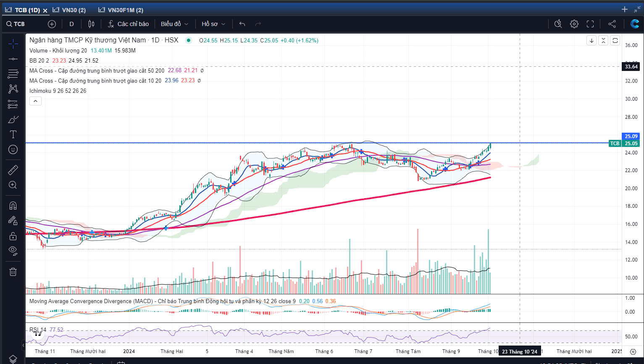Click the 25.09 blue price label
644x364 pixels.
click(631, 136)
